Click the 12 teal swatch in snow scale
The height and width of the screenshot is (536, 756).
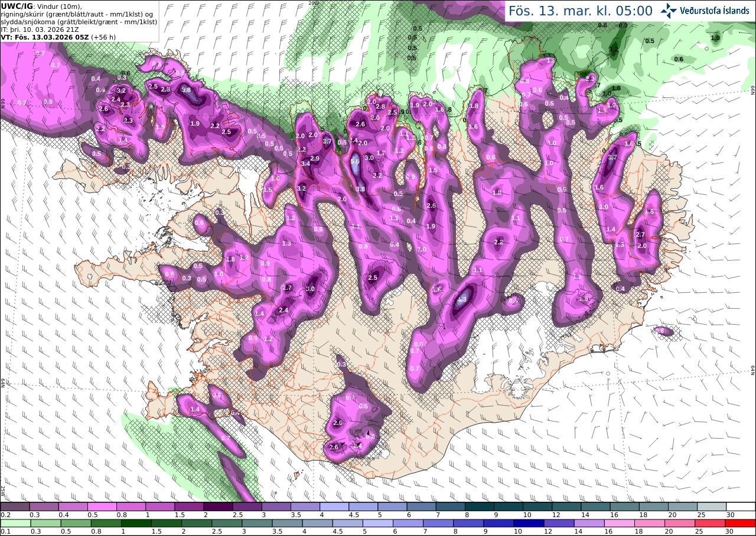(567, 506)
